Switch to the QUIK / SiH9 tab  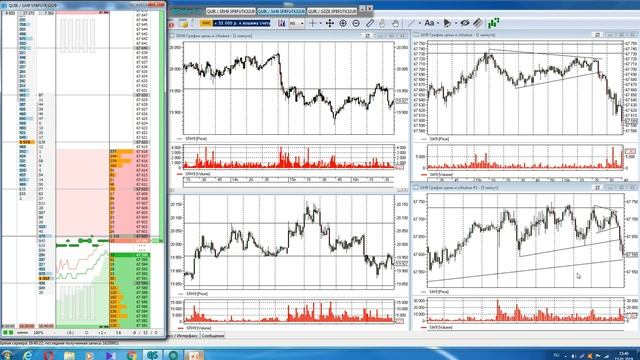point(281,11)
